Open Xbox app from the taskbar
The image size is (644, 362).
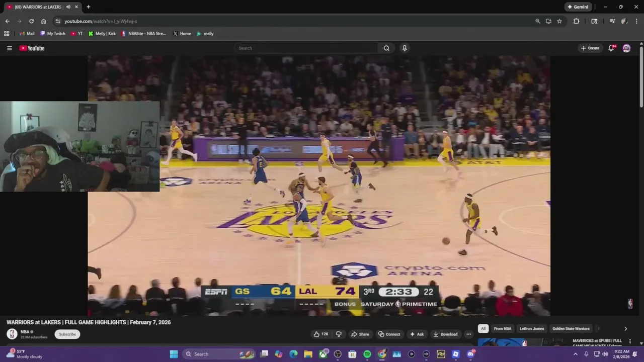coord(323,354)
